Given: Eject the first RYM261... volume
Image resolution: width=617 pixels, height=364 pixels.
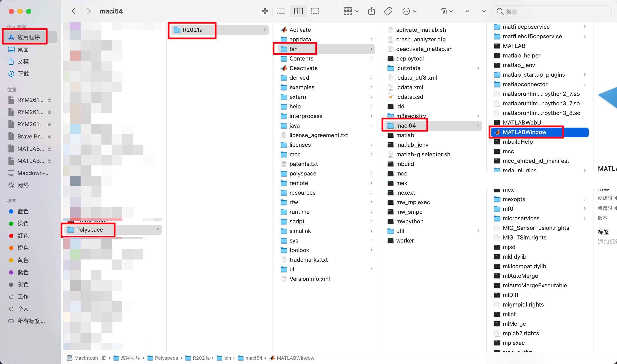Looking at the screenshot, I should click(50, 100).
